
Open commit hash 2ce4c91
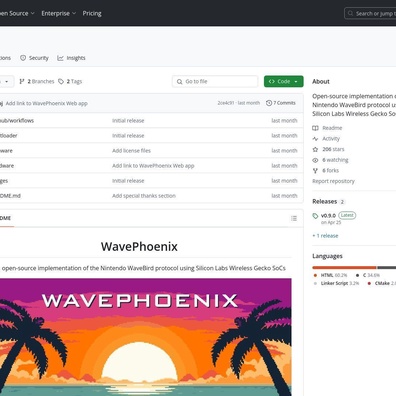point(226,103)
